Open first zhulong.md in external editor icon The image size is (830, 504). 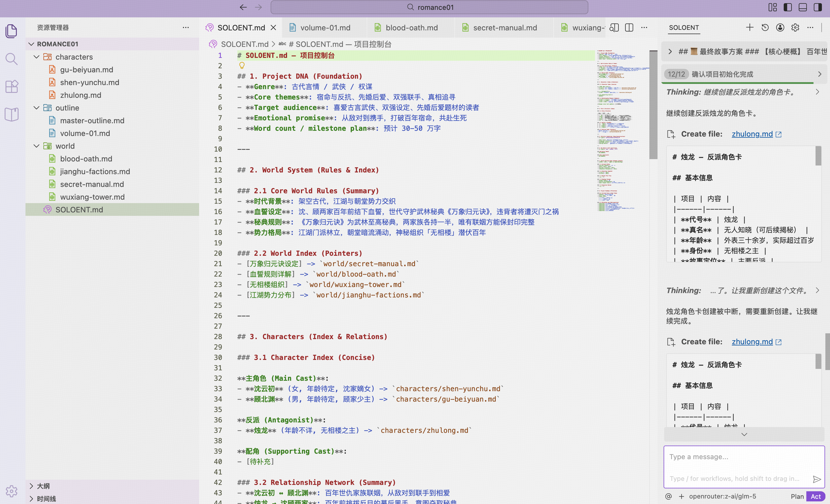click(x=778, y=134)
